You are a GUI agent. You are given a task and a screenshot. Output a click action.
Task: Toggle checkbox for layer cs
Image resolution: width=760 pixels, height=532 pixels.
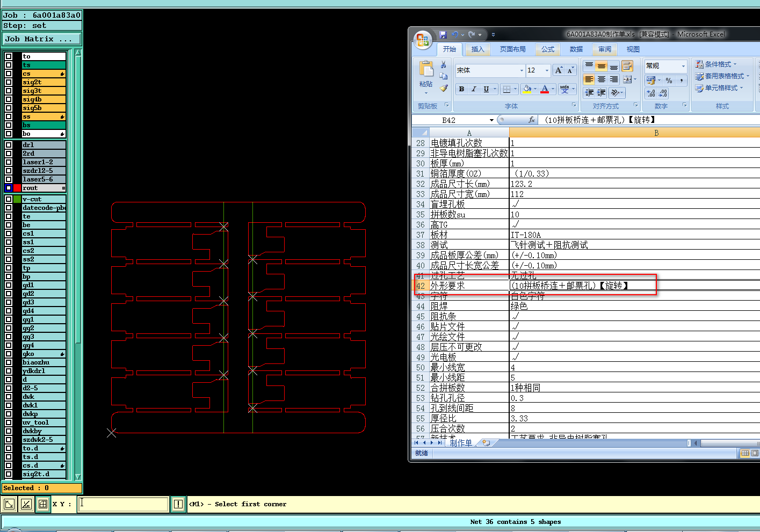[x=9, y=74]
